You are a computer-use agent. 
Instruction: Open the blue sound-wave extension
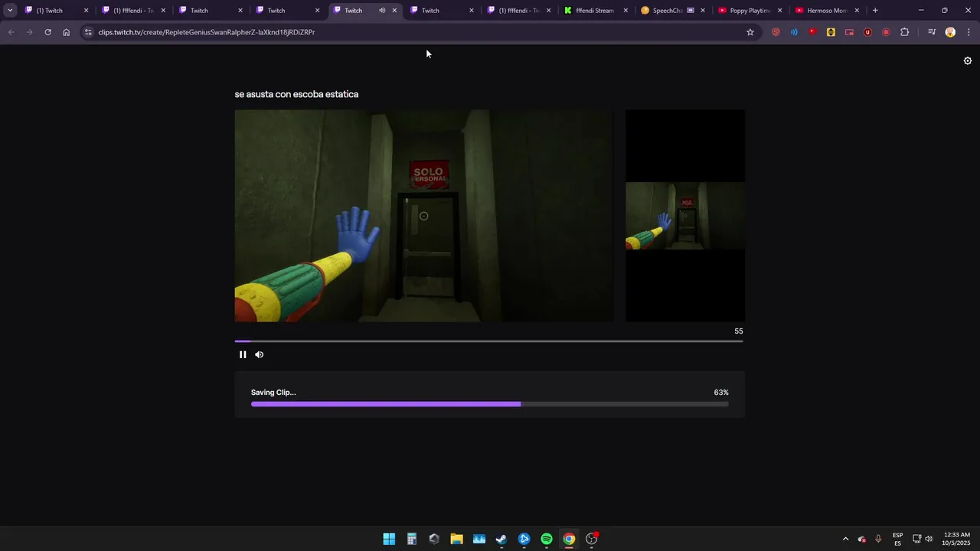pyautogui.click(x=794, y=32)
